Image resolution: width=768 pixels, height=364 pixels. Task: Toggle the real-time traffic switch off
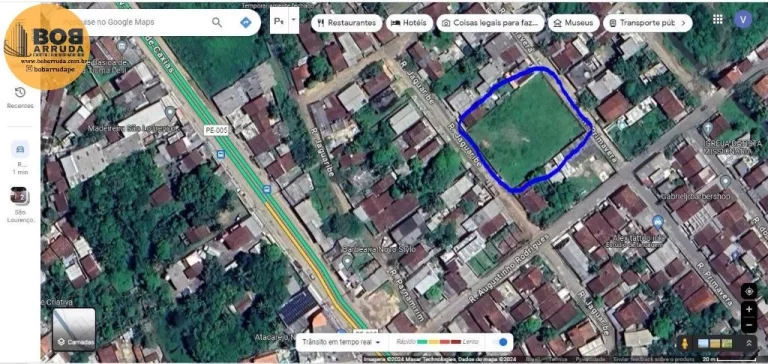click(x=500, y=342)
